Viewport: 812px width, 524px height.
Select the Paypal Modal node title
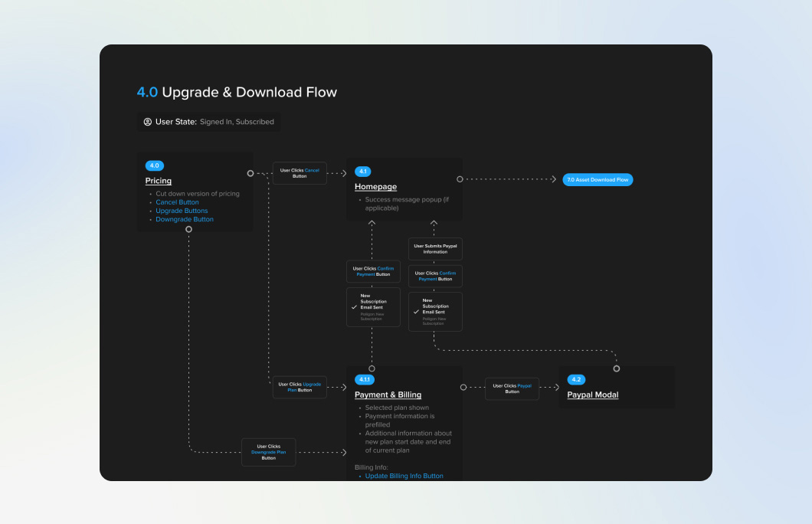point(592,395)
